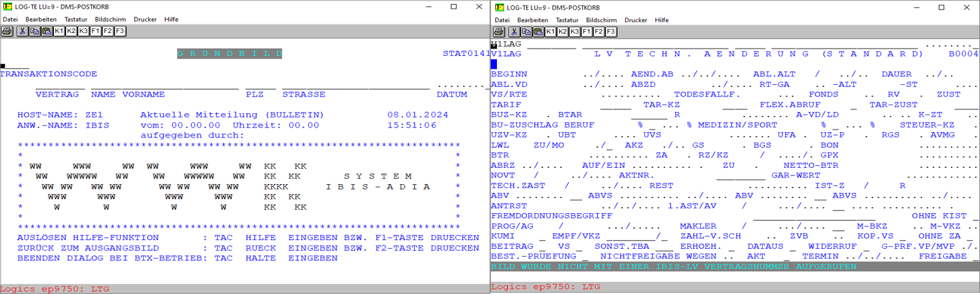Click the paste icon in the right window toolbar
This screenshot has width=980, height=294.
pos(538,32)
